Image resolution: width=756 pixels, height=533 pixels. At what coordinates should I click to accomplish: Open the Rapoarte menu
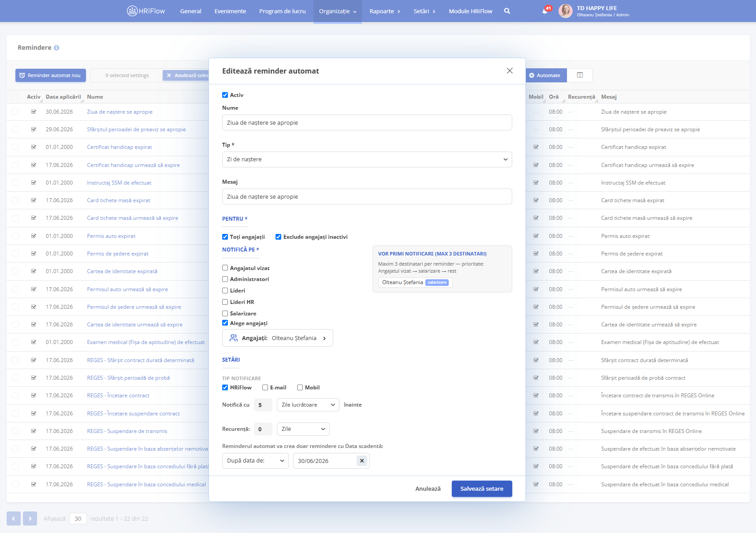tap(385, 11)
